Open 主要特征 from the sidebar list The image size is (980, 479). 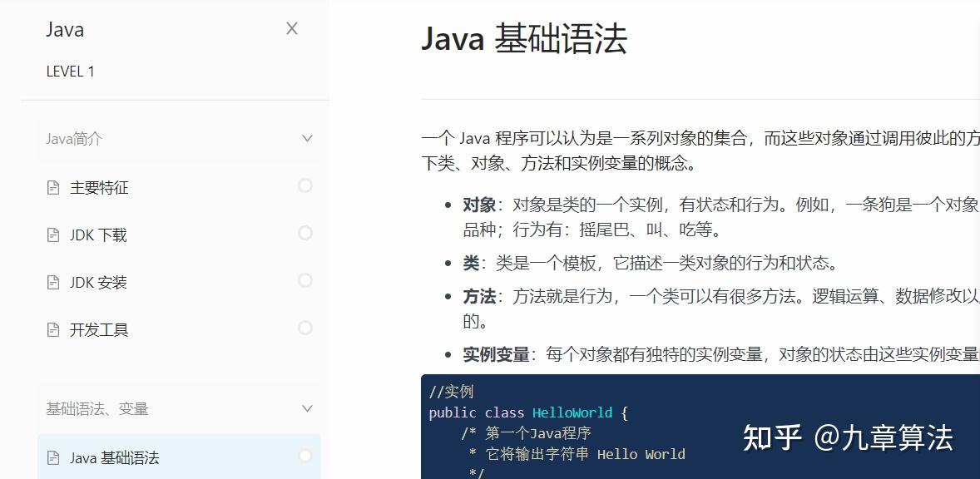pyautogui.click(x=99, y=187)
